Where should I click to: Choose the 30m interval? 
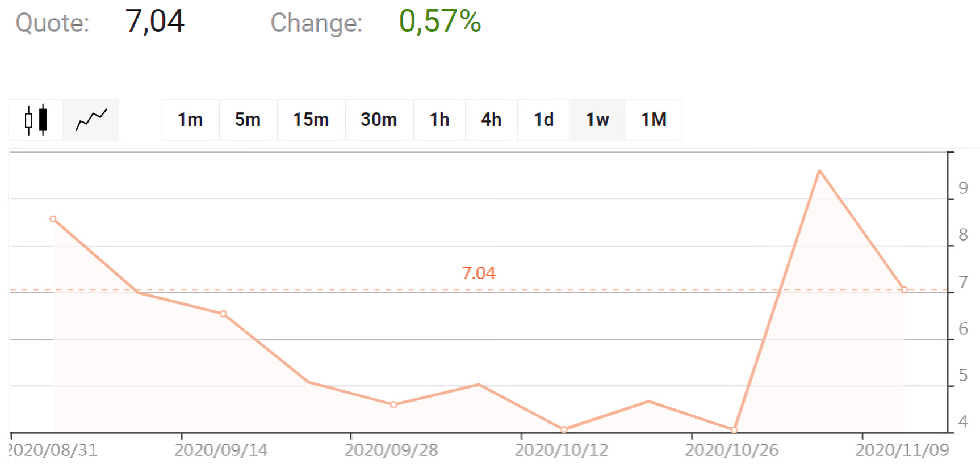(x=378, y=119)
